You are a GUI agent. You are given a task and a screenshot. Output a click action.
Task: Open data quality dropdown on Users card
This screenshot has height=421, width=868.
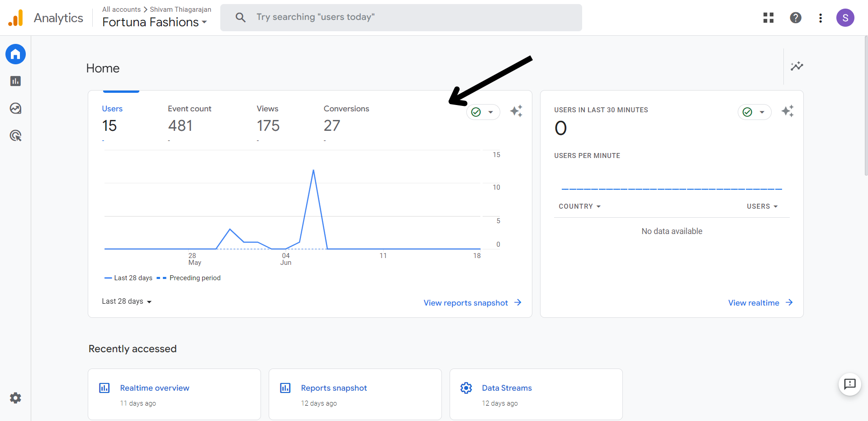click(x=483, y=112)
